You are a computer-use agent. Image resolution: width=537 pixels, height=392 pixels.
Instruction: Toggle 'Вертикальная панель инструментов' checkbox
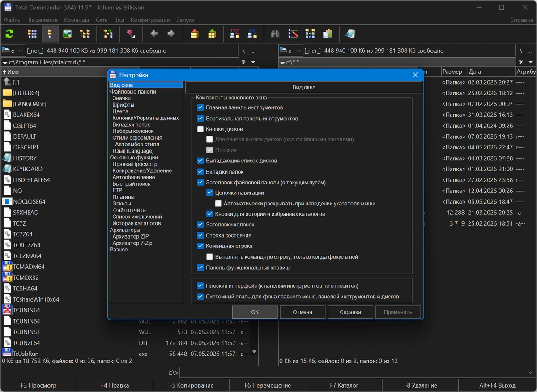200,119
